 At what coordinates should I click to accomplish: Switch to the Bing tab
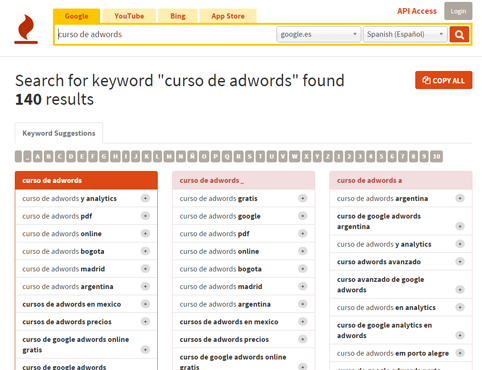point(178,16)
